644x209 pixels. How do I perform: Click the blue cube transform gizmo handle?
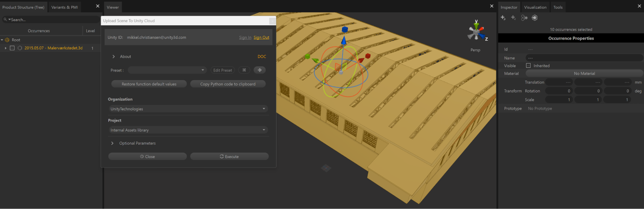pyautogui.click(x=345, y=30)
